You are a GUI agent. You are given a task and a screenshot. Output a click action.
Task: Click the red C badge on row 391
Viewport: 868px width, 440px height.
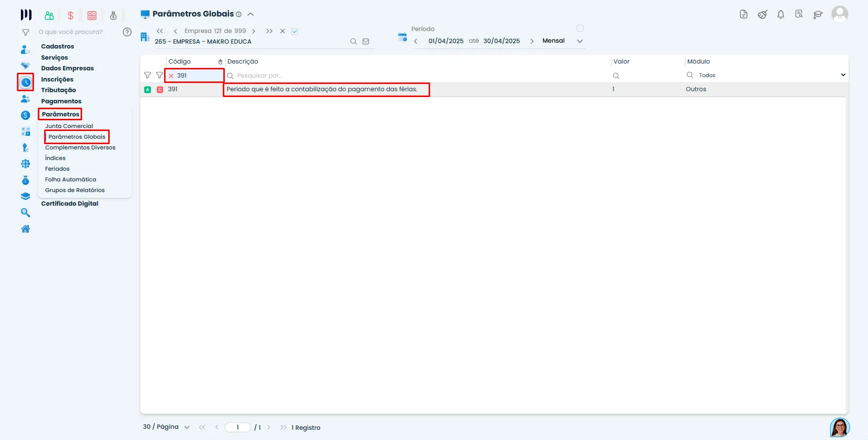click(160, 90)
